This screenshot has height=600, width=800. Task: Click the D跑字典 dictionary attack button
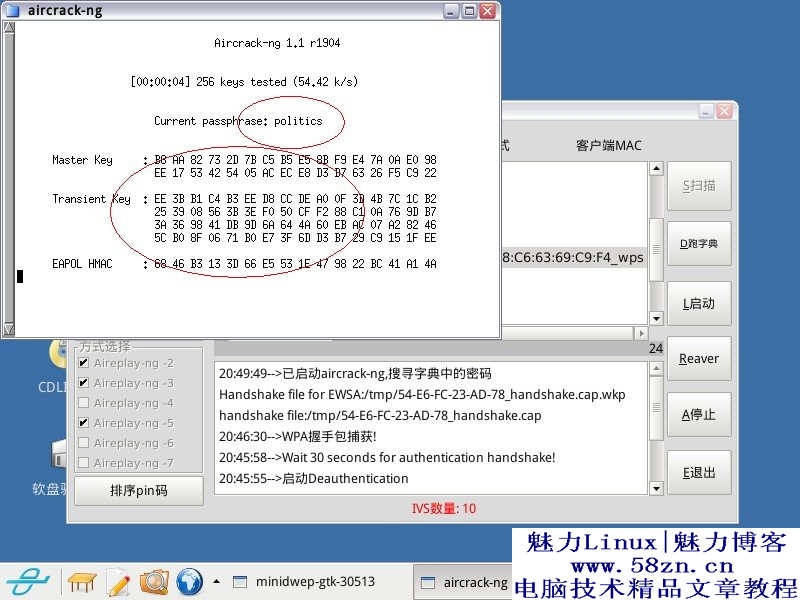tap(698, 244)
